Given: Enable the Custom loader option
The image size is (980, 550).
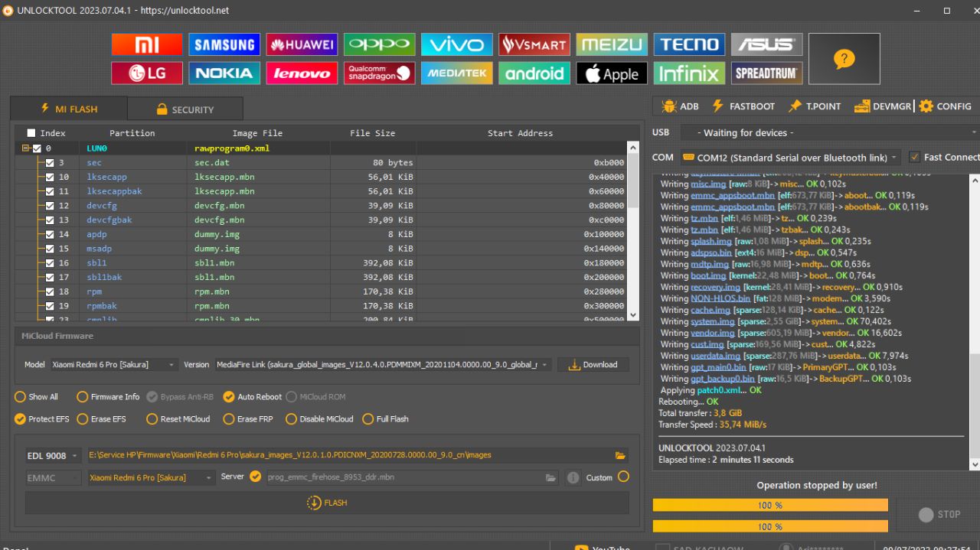Looking at the screenshot, I should [623, 477].
